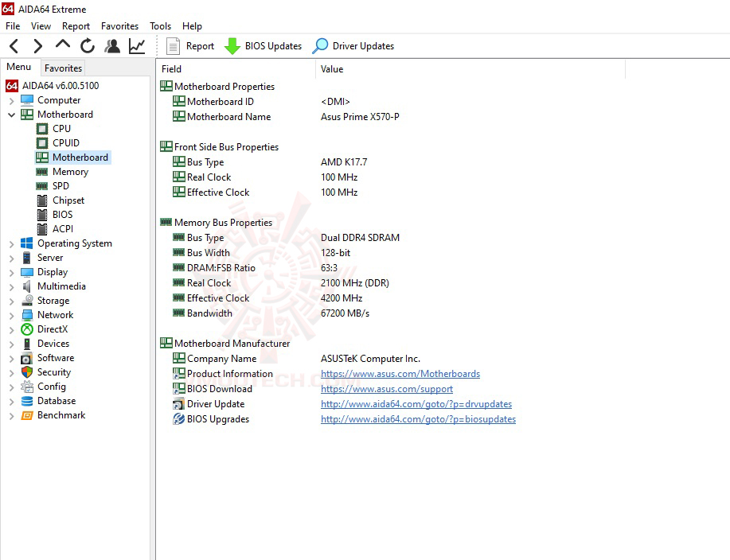This screenshot has height=560, width=730.
Task: Select the CPU item in the sidebar
Action: (x=61, y=128)
